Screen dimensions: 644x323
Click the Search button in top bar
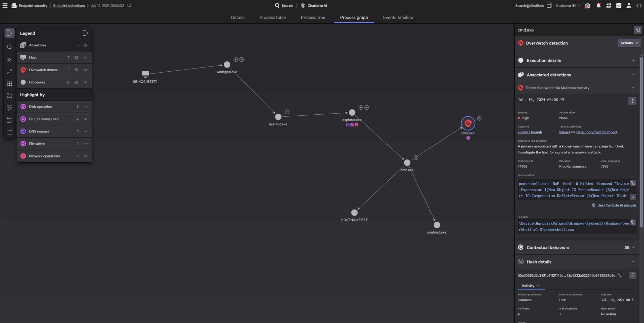pyautogui.click(x=284, y=5)
